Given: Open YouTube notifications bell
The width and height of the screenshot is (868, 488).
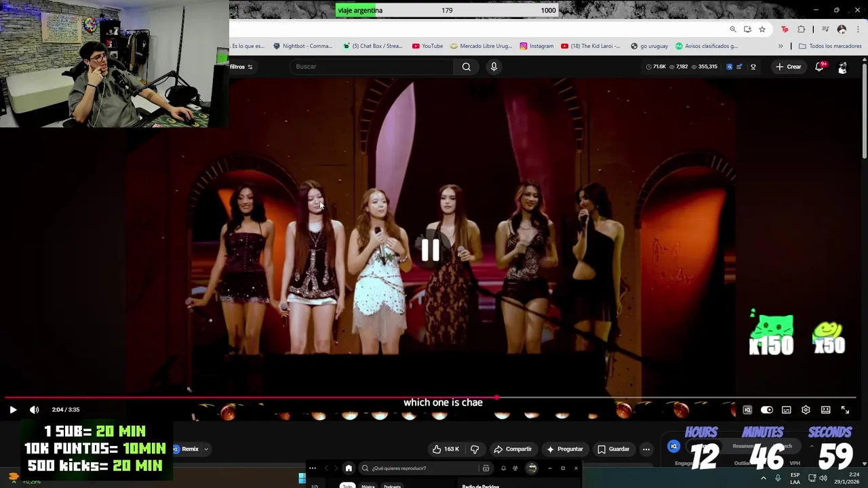Looking at the screenshot, I should [819, 66].
